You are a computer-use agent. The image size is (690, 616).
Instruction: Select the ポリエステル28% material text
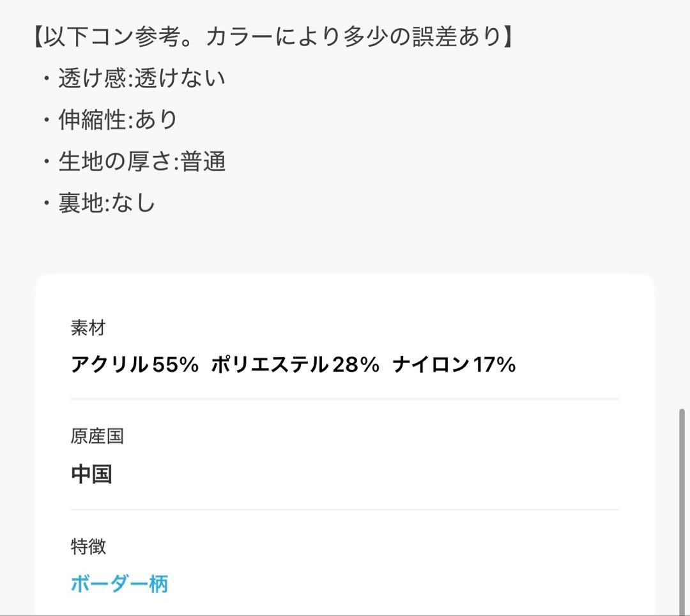click(295, 365)
